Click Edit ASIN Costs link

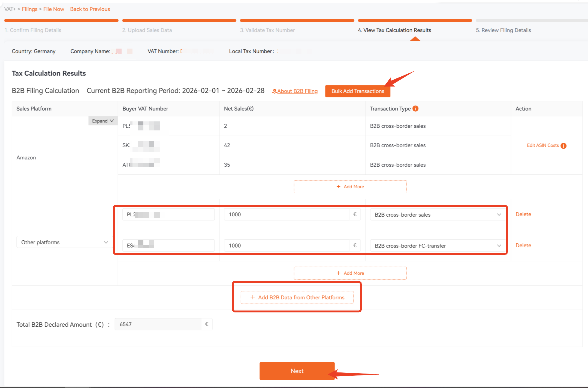click(x=543, y=145)
